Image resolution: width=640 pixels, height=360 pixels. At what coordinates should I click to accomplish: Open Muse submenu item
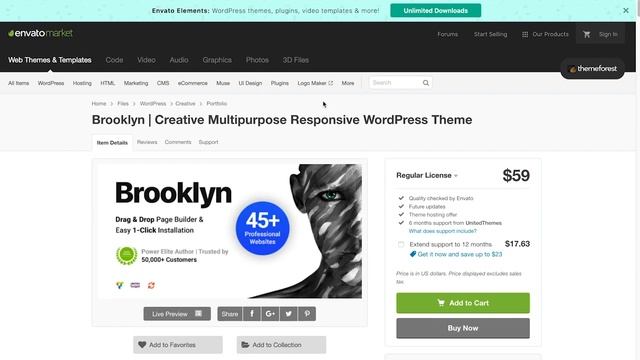coord(223,83)
